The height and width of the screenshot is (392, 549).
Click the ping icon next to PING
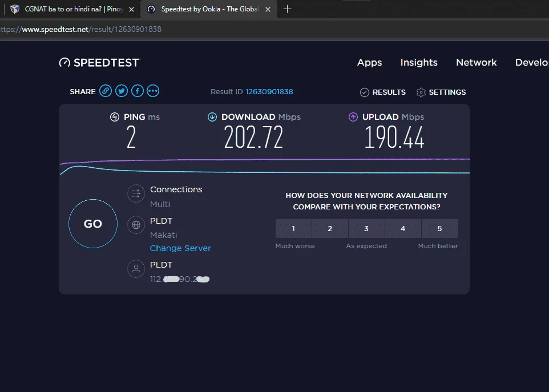point(115,117)
